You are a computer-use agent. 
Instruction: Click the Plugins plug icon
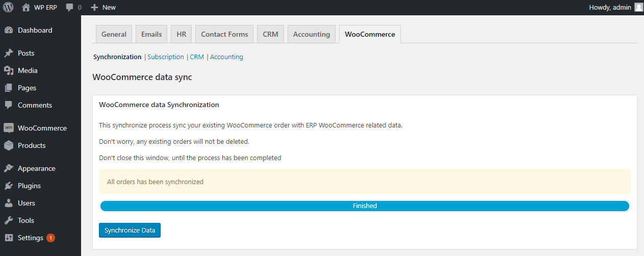point(9,186)
